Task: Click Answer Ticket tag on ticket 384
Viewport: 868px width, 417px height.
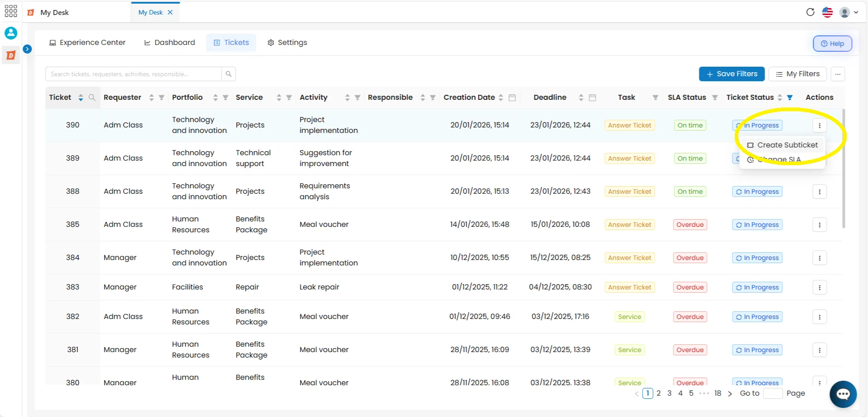Action: coord(629,258)
